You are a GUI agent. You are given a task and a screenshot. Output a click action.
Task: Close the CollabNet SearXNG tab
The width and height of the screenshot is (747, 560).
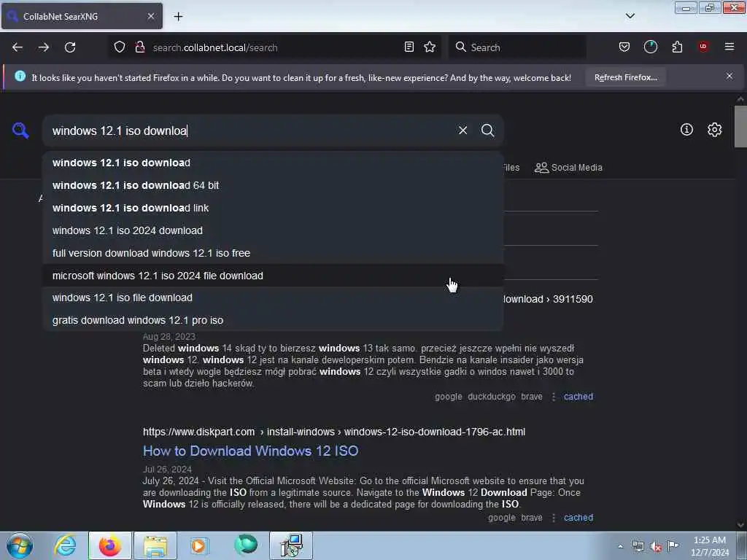[150, 16]
